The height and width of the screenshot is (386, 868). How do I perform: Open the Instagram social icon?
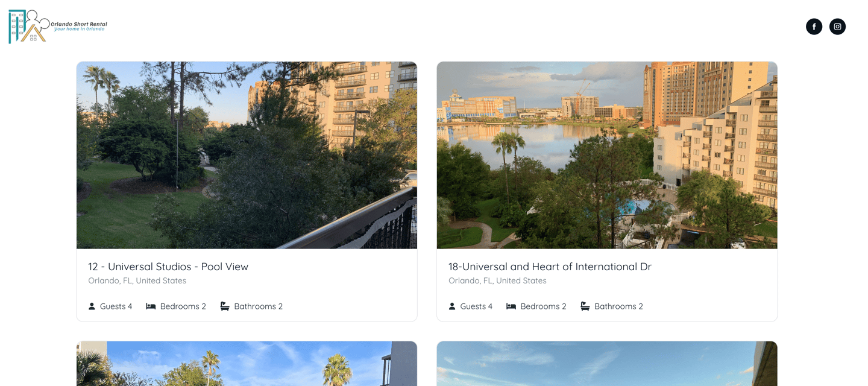[837, 27]
